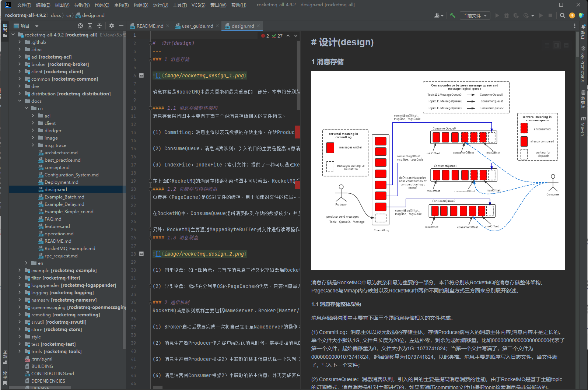Screen dimensions: 588x390
Task: Click gutter image icon on line 6
Action: click(141, 75)
